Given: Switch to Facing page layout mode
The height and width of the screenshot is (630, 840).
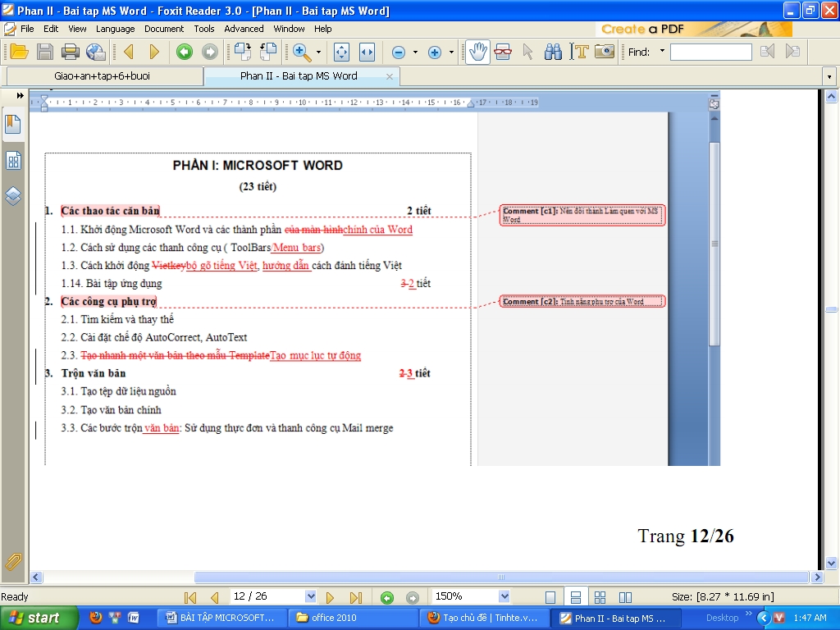Looking at the screenshot, I should pyautogui.click(x=626, y=596).
